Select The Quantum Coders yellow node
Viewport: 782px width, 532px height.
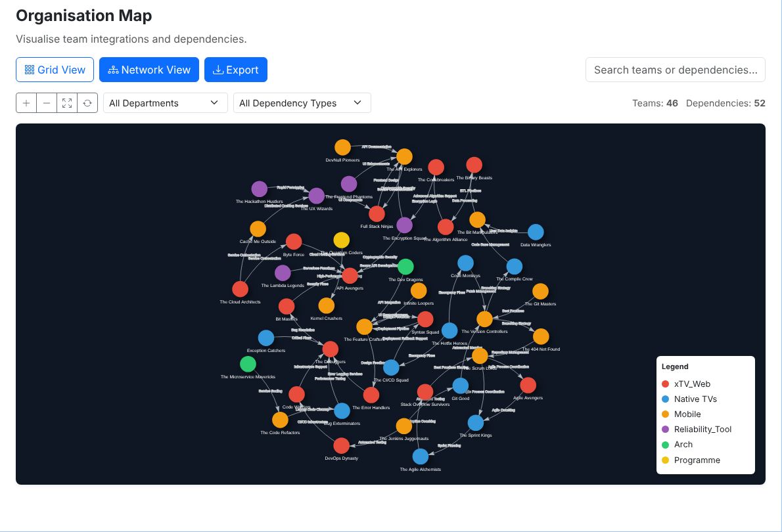[342, 240]
